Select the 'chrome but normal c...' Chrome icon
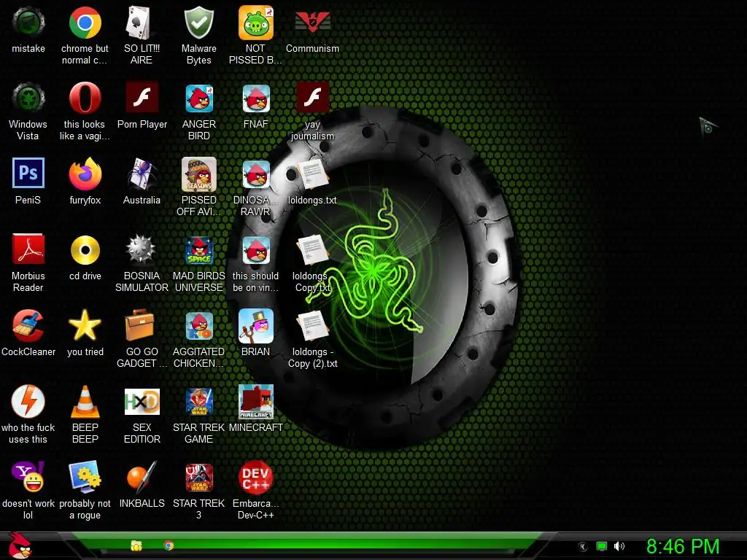 click(x=85, y=23)
